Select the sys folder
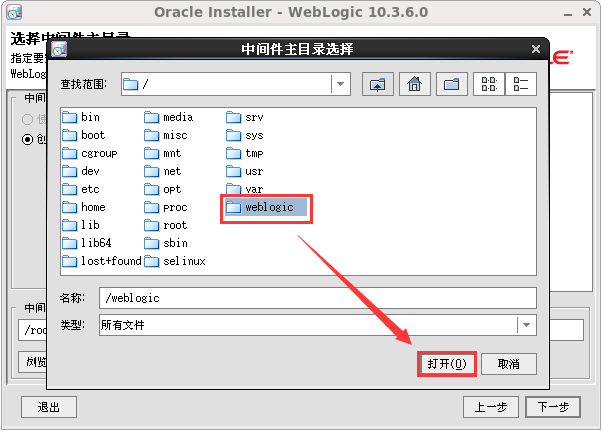Image resolution: width=604 pixels, height=431 pixels. (245, 135)
